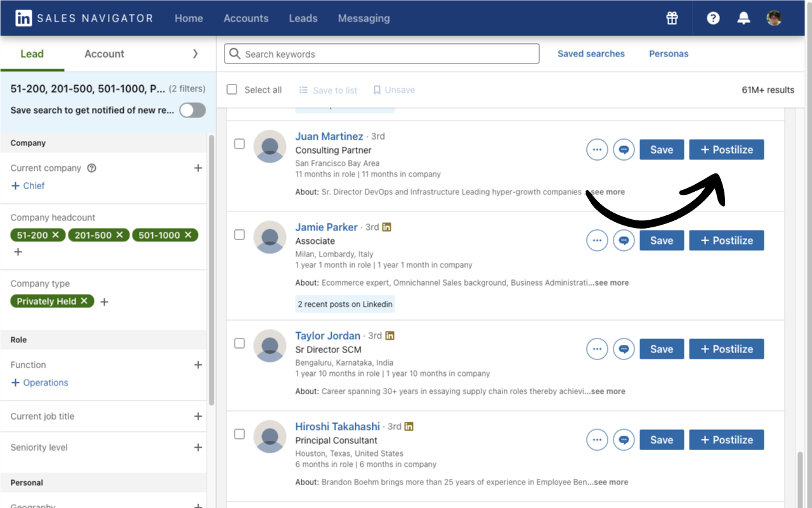View Jamie Parker's 2 recent posts
The height and width of the screenshot is (508, 812).
[345, 304]
